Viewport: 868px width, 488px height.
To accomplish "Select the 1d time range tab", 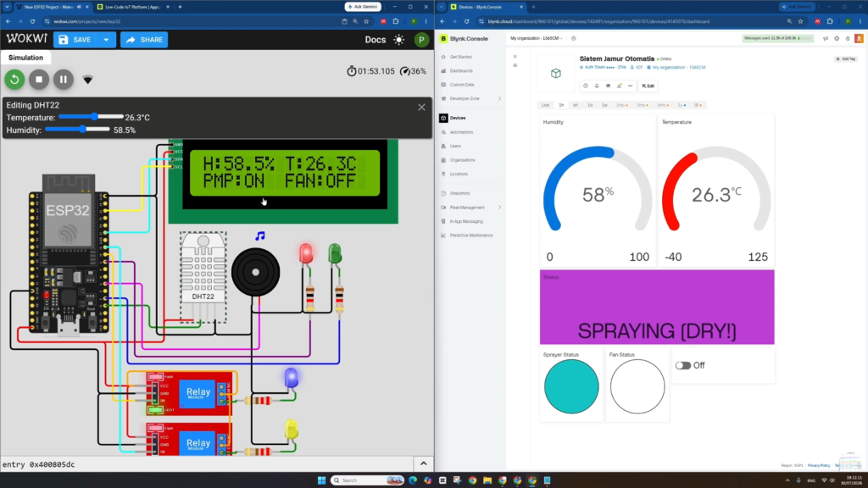I will [590, 105].
